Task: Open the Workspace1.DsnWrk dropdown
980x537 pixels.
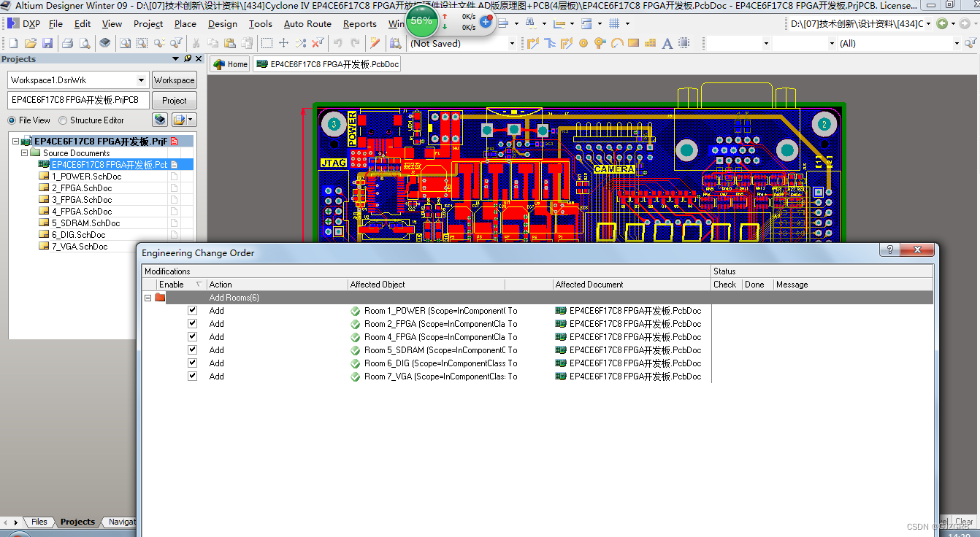Action: [141, 80]
